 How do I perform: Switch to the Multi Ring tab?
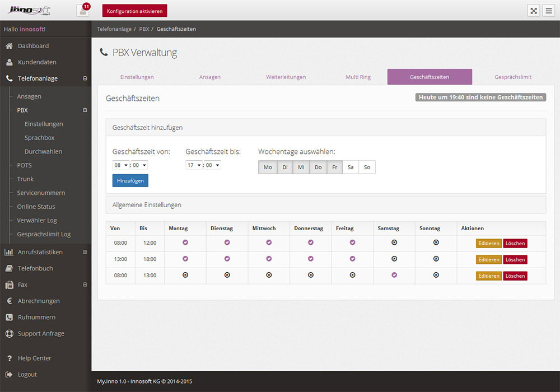[x=358, y=77]
